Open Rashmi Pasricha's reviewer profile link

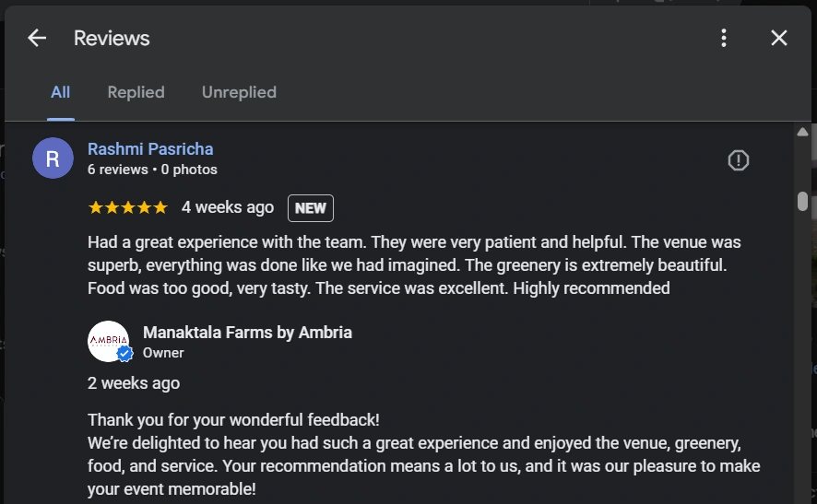click(150, 149)
